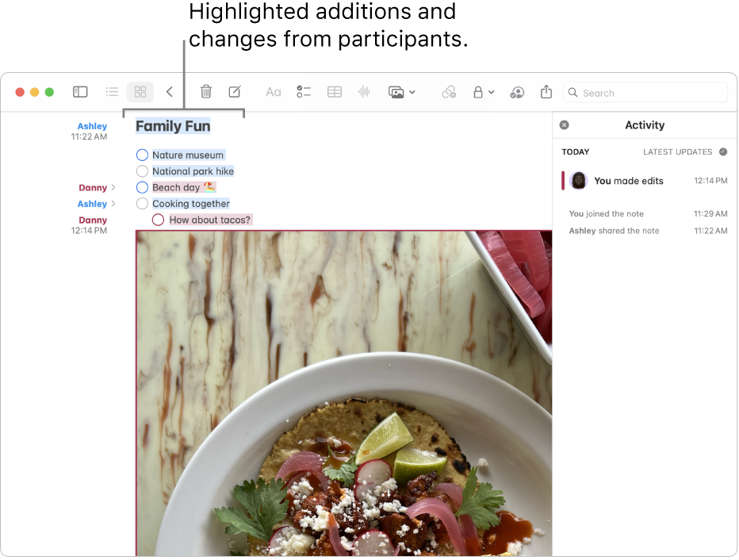Click Danny's name at 12:14 PM
Screen dimensions: 739x560
(93, 220)
